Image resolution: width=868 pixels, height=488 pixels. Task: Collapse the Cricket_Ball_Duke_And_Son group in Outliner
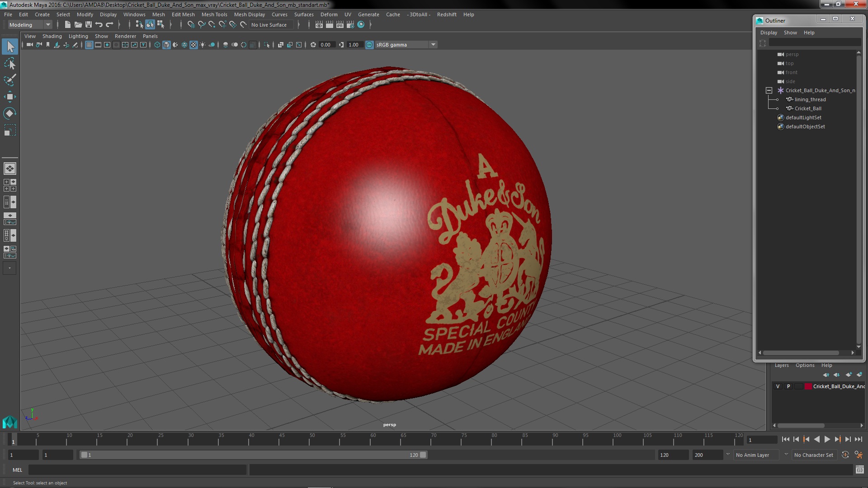click(x=769, y=90)
